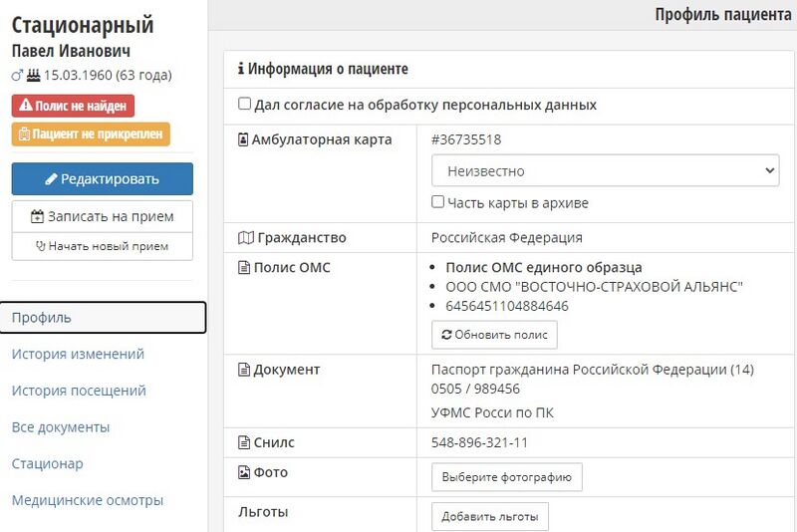
Task: Click the Обновить полис button
Action: 494,335
